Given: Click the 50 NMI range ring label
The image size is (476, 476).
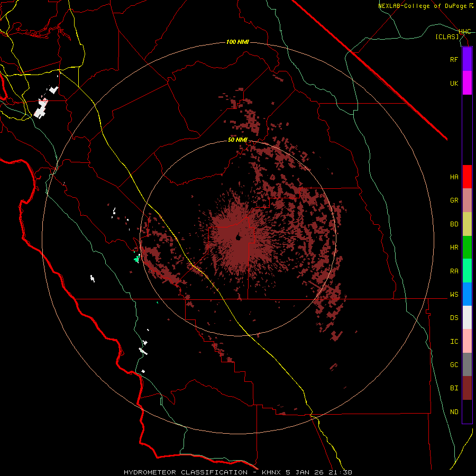Looking at the screenshot, I should click(x=237, y=140).
